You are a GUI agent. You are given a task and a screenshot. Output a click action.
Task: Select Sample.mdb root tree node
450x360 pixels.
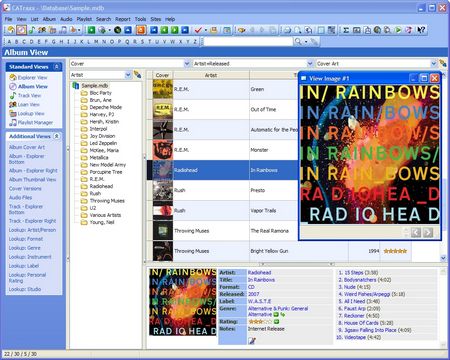[95, 86]
